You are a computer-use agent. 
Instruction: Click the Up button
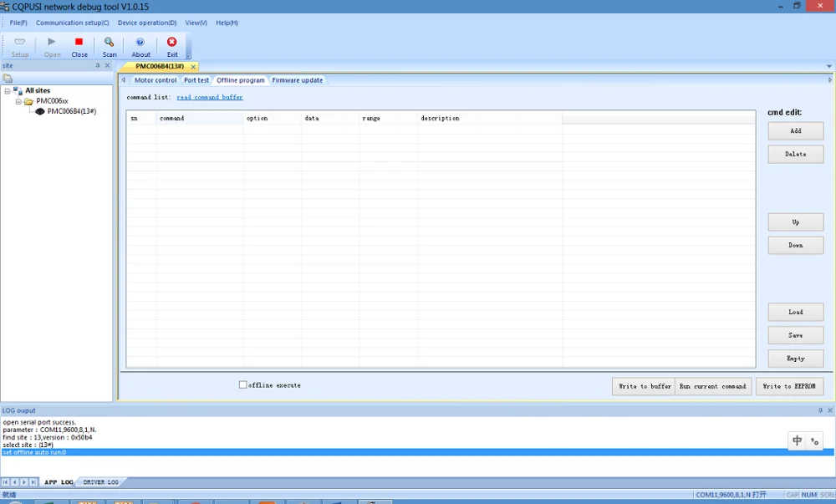pos(796,222)
